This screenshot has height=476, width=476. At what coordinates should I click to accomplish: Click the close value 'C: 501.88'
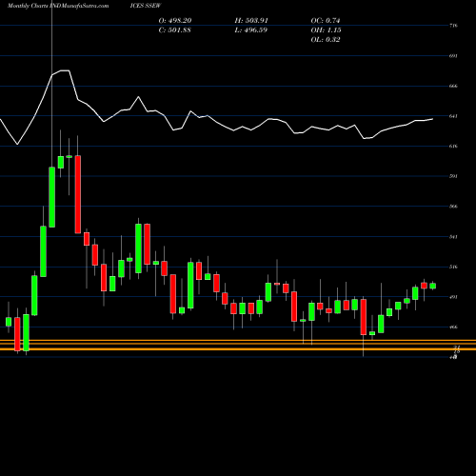[175, 30]
